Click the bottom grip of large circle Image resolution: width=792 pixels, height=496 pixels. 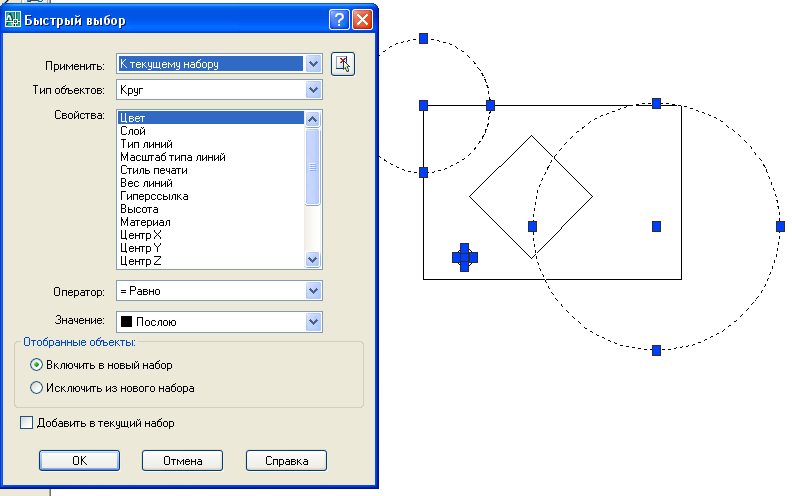click(x=656, y=351)
